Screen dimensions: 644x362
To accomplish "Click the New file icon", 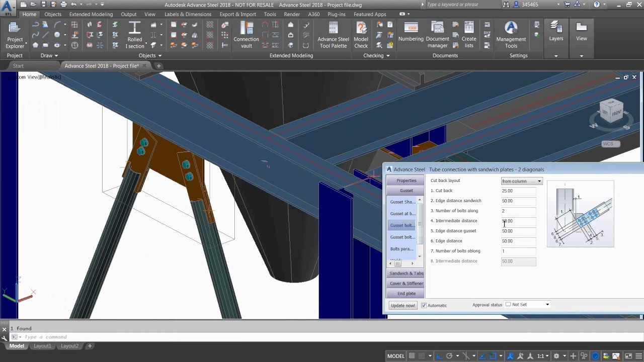I will 23,5.
